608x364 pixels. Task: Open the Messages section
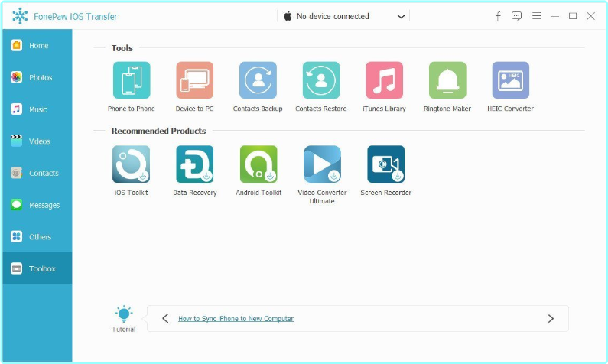point(37,205)
